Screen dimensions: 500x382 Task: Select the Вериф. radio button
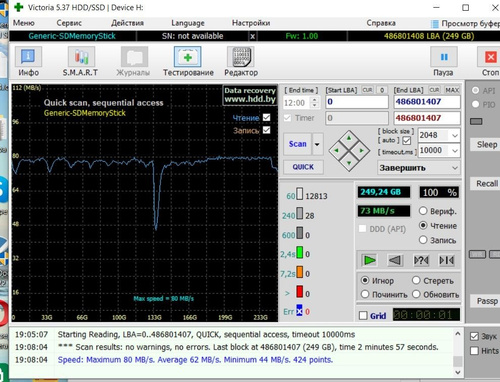(x=423, y=211)
